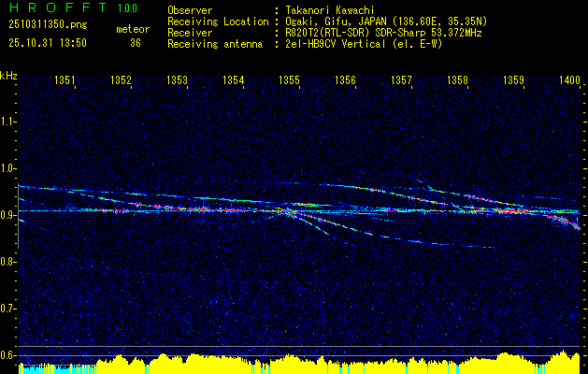Screen dimensions: 588x374
Task: Click the 0.8 kHz frequency label
Action: point(7,262)
